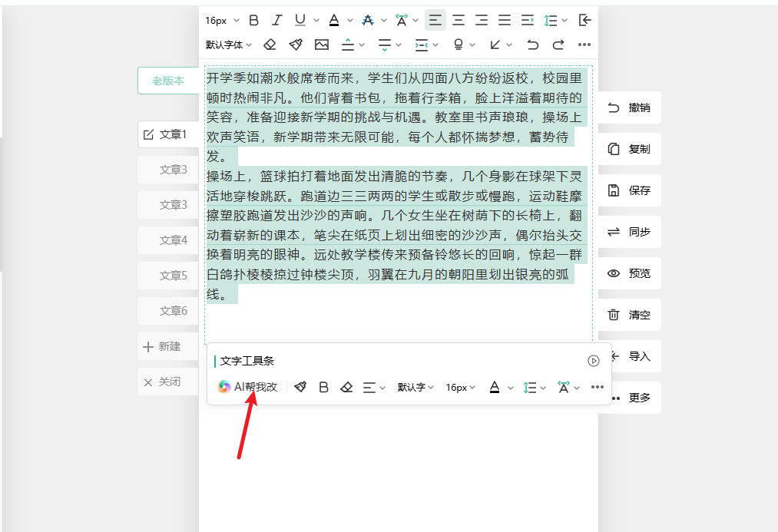Click the 新建 plus item in sidebar
This screenshot has height=532, width=778.
click(x=162, y=347)
